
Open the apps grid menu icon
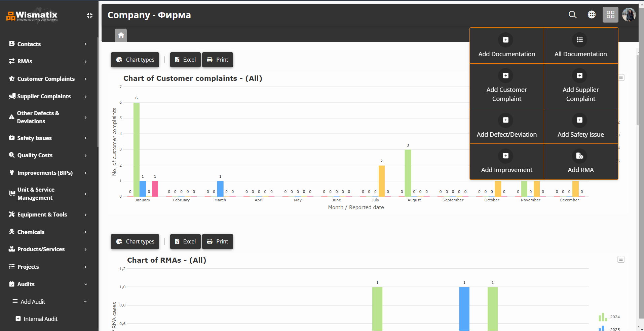610,15
